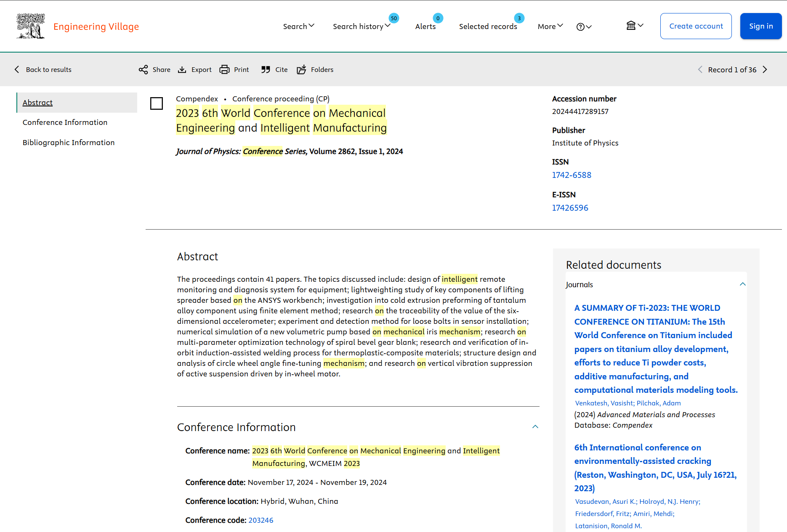Open the More dropdown menu
The width and height of the screenshot is (787, 532).
[550, 26]
